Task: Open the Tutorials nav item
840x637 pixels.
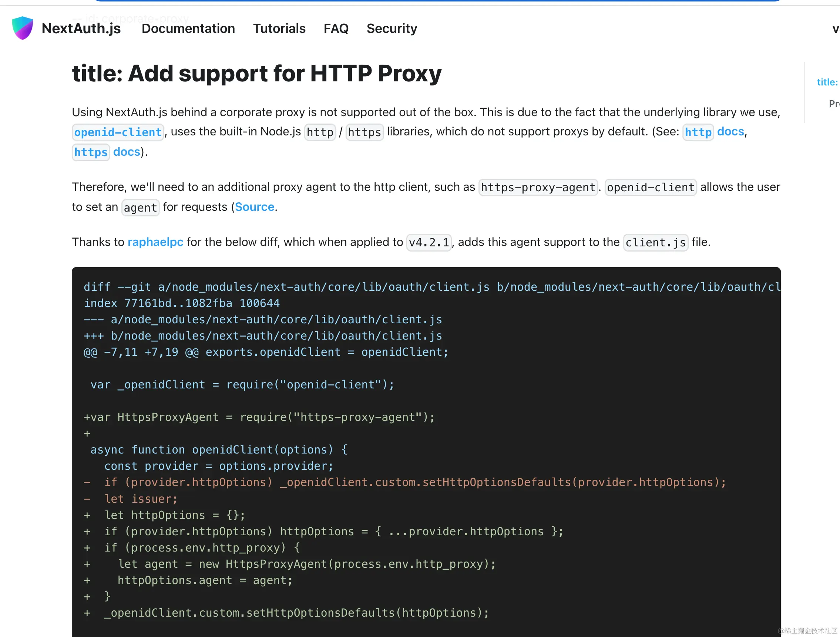Action: point(279,28)
